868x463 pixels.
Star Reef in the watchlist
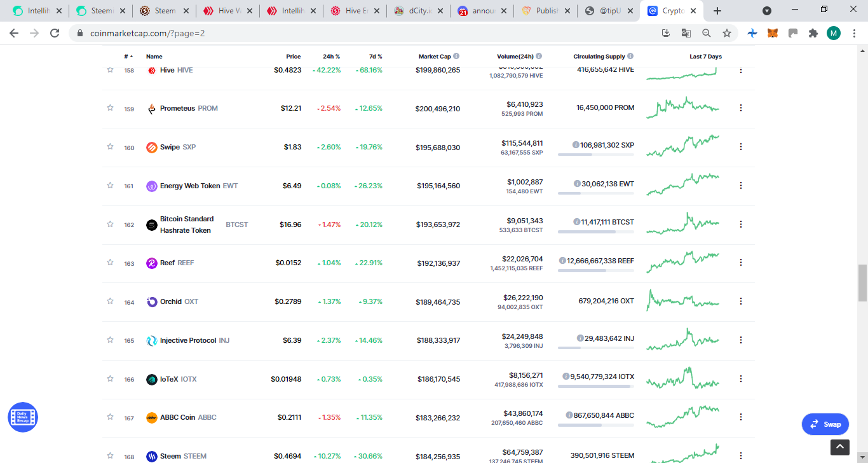[110, 263]
